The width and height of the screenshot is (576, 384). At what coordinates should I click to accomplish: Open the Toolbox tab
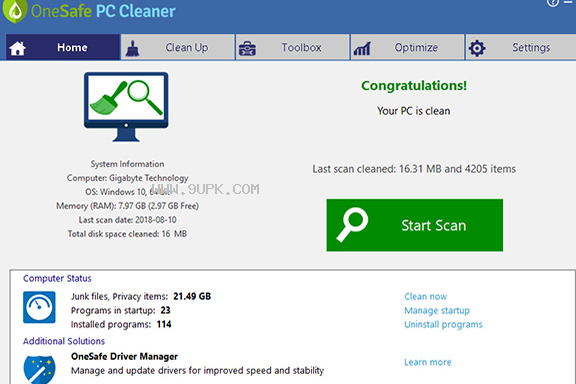tap(292, 47)
